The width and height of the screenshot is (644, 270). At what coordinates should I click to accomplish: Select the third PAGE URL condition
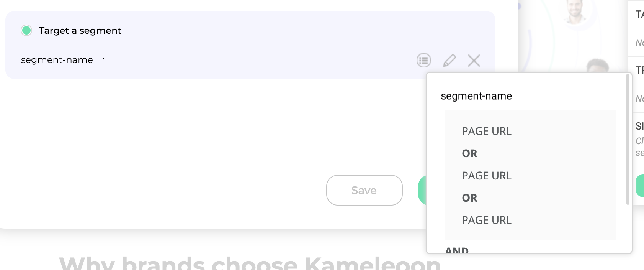[x=487, y=220]
